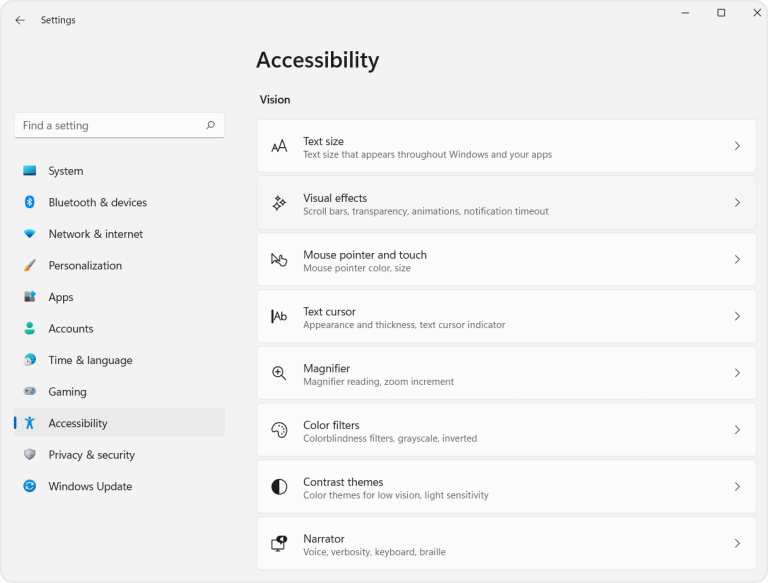Click the Mouse pointer and touch icon
This screenshot has width=768, height=583.
tap(279, 260)
